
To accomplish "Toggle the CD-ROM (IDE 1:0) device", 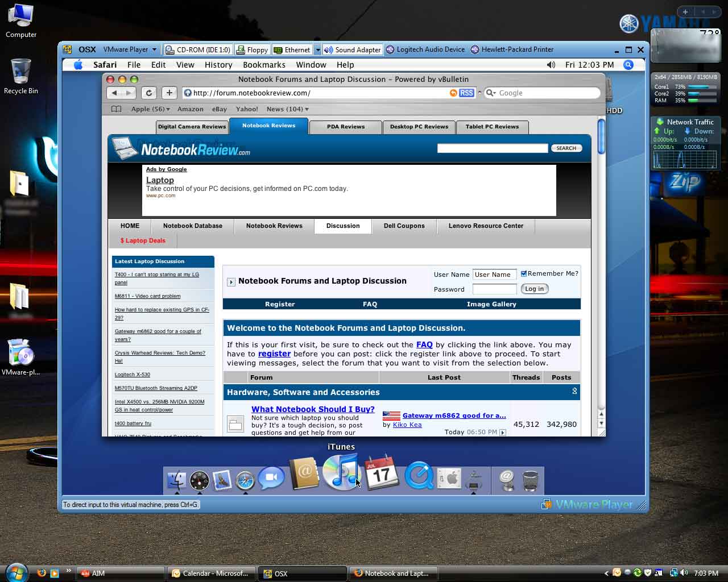I will coord(198,49).
